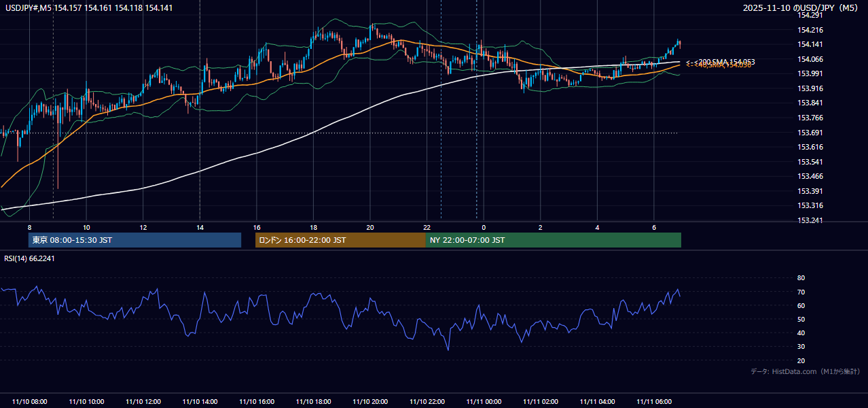
Task: Click 153.841 on the price axis
Action: pyautogui.click(x=811, y=103)
